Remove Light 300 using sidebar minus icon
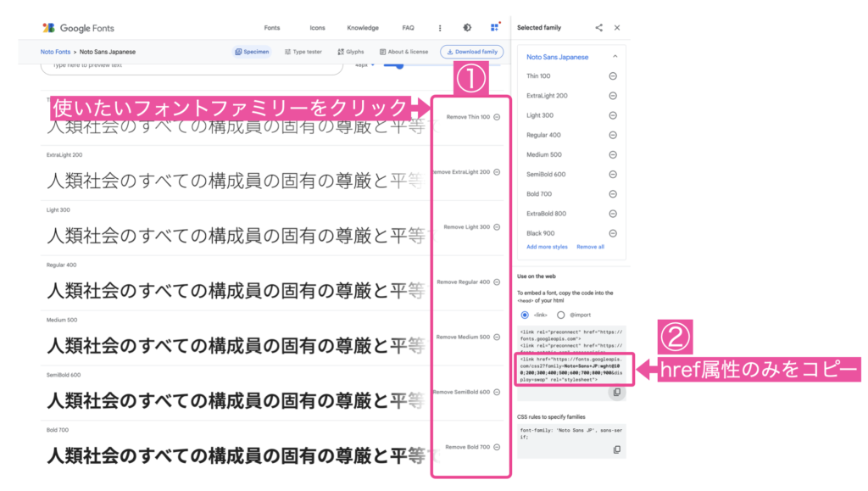Screen dimensions: 868x491 click(613, 115)
